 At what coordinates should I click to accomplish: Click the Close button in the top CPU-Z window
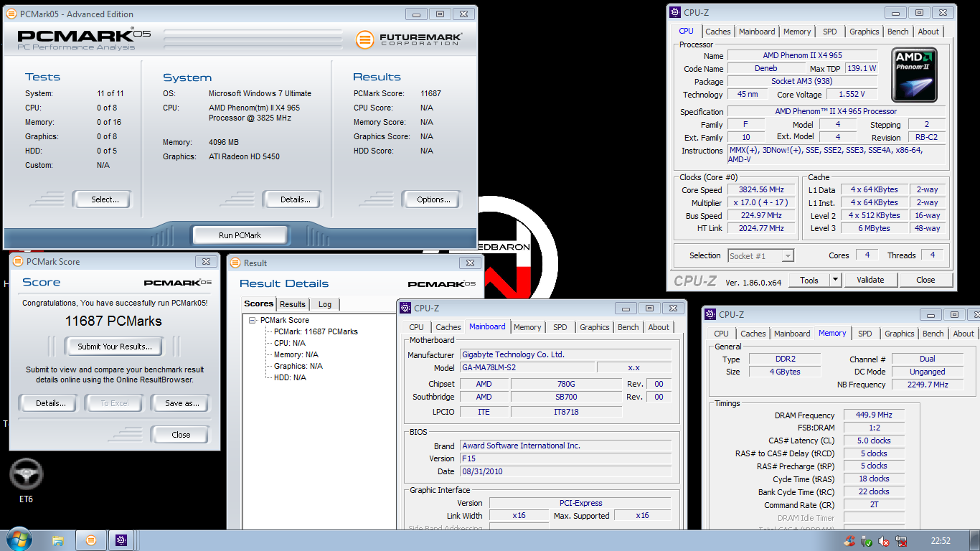pyautogui.click(x=925, y=280)
